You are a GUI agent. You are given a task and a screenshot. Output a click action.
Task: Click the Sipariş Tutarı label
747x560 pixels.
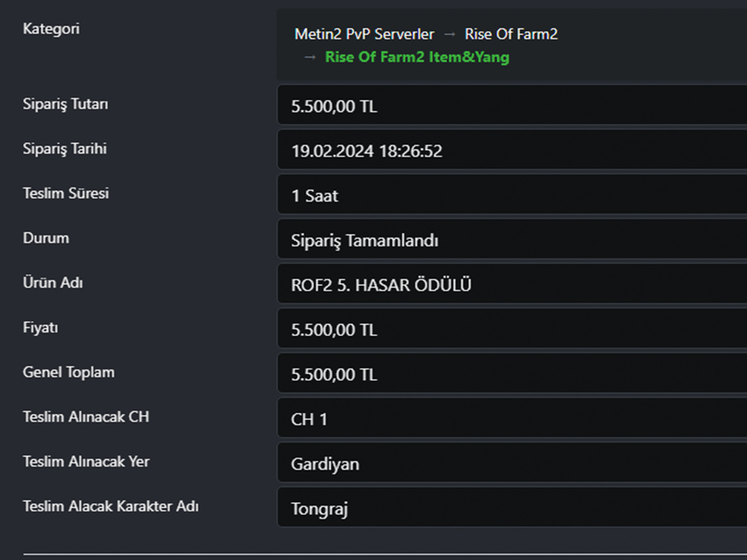(x=65, y=104)
